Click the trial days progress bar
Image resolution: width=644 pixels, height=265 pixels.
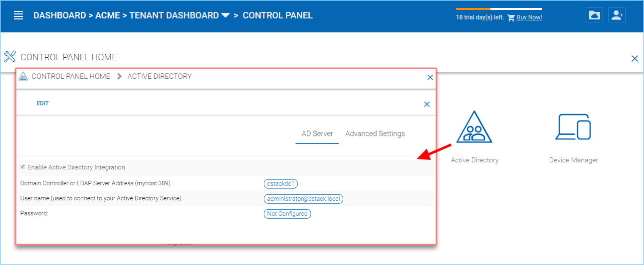coord(499,8)
